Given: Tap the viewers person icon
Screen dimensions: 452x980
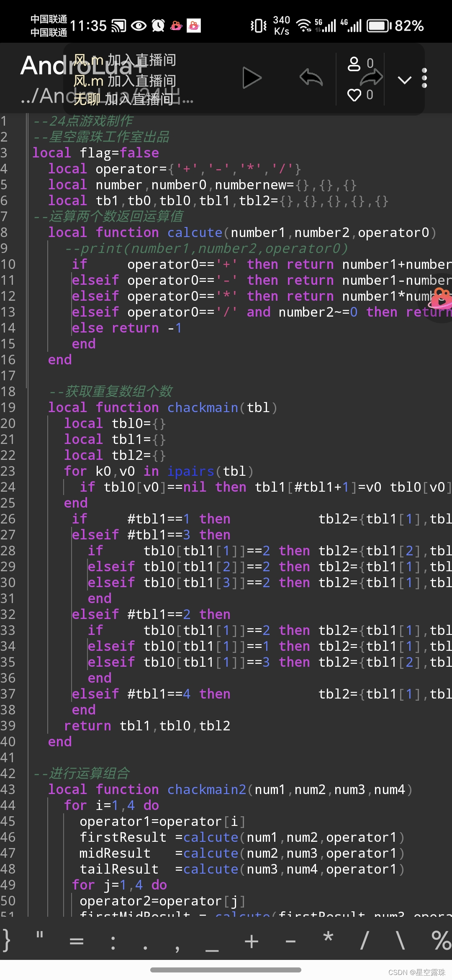Looking at the screenshot, I should [354, 64].
